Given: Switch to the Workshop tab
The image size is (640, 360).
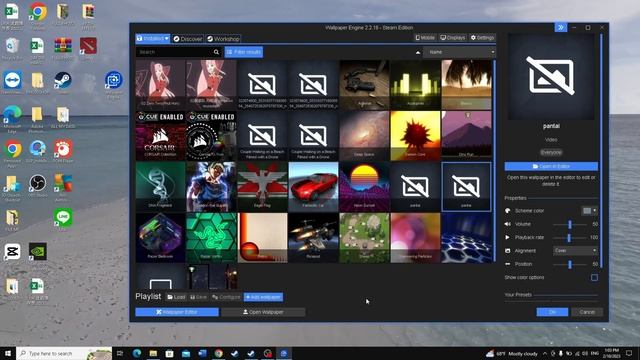Looking at the screenshot, I should 223,39.
